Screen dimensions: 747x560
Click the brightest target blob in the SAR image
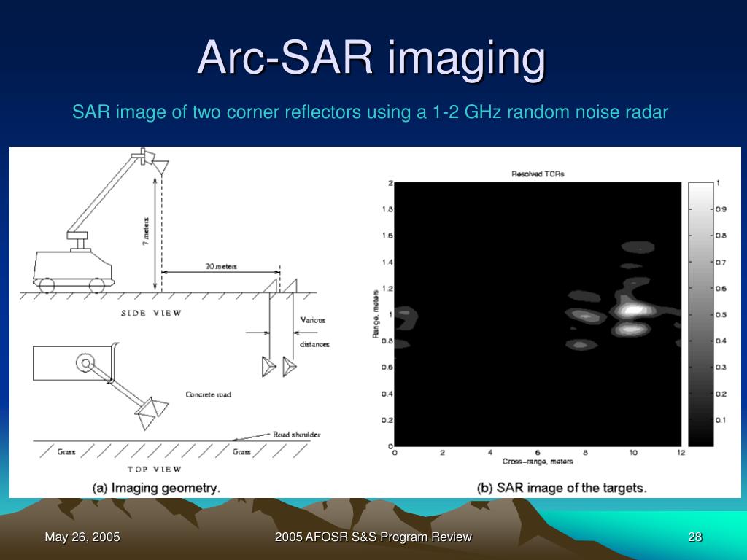pyautogui.click(x=634, y=311)
